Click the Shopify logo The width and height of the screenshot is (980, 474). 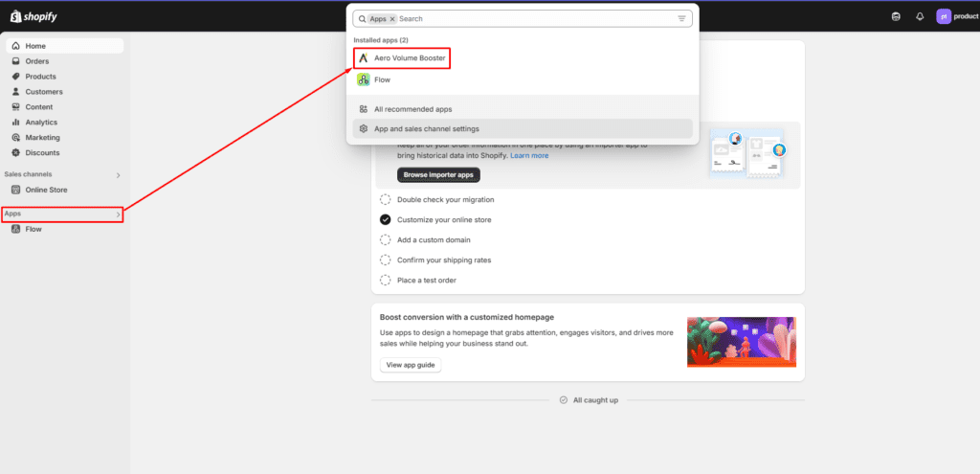(33, 16)
